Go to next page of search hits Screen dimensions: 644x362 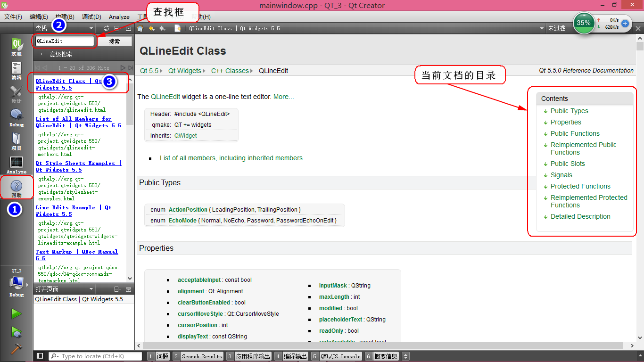[x=123, y=68]
